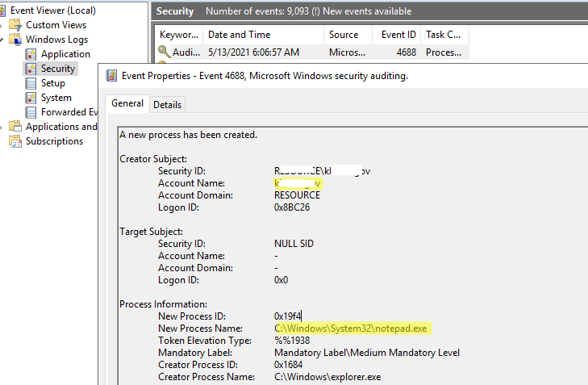
Task: Click the 'Process Information:' heading
Action: 163,304
